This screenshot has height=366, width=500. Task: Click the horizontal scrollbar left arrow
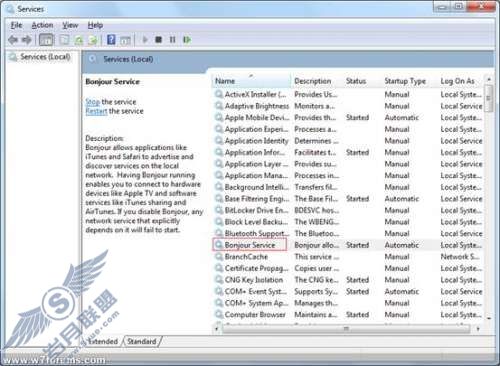(217, 329)
